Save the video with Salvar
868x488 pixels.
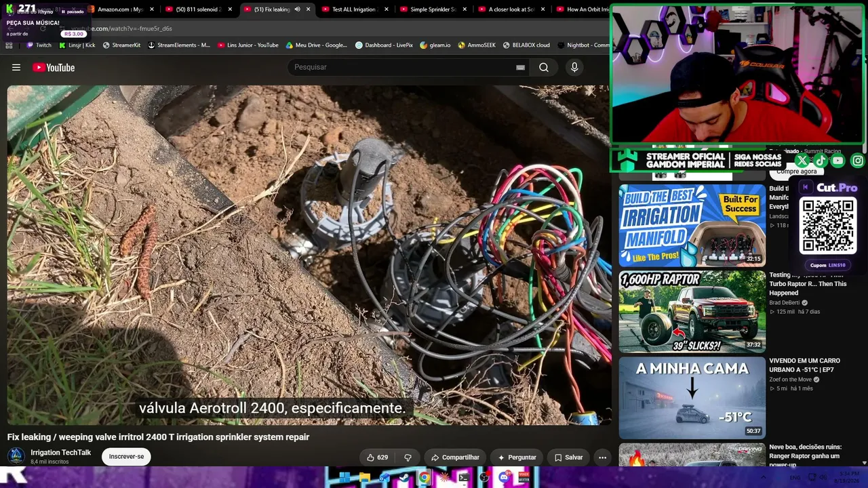pos(568,457)
